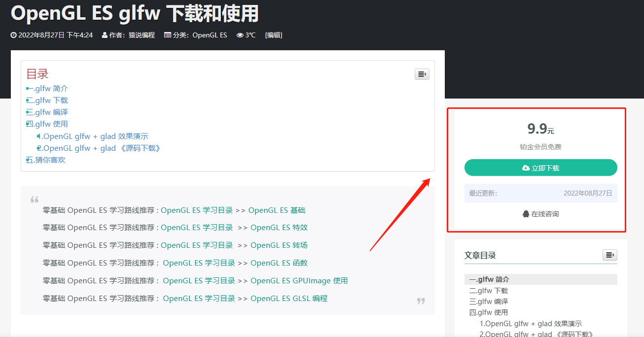Click the [编辑] edit link
Image resolution: width=644 pixels, height=337 pixels.
click(x=274, y=35)
